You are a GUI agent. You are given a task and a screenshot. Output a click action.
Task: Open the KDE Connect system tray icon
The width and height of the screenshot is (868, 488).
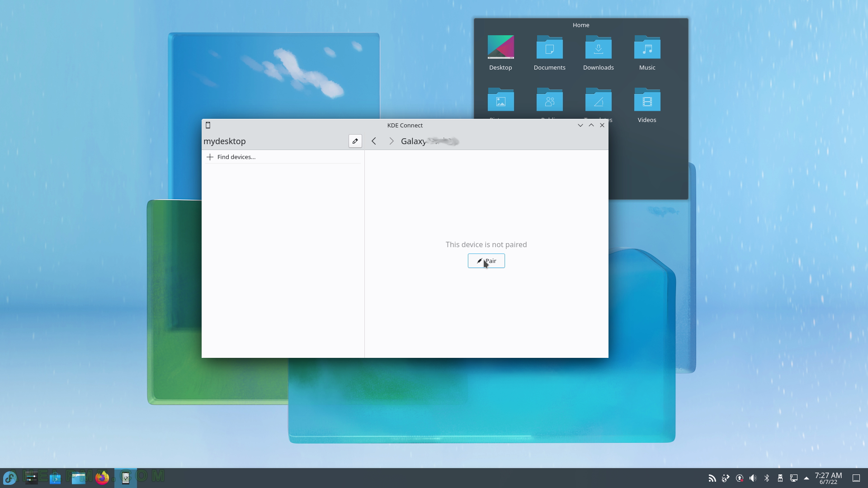[x=726, y=478]
